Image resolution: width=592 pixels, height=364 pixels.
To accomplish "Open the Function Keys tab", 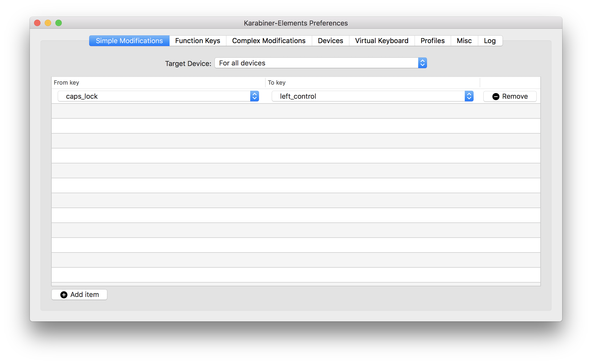I will pos(198,41).
